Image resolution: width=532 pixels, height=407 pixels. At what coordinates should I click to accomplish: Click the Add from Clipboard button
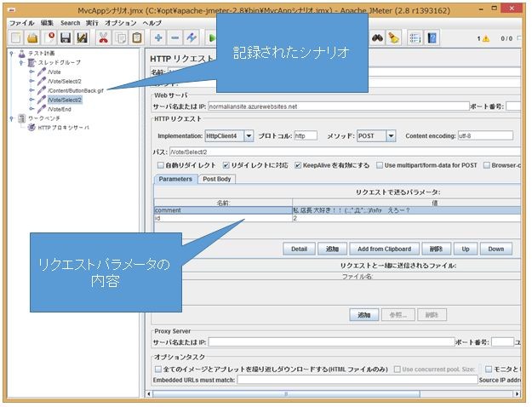[384, 249]
